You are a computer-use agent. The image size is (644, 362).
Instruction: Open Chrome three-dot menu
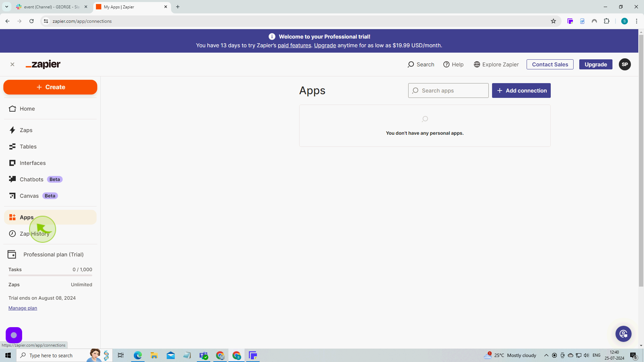(x=637, y=21)
